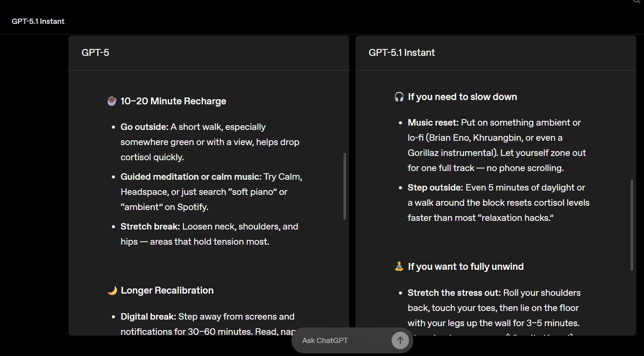644x356 pixels.
Task: Click the crescent moon emoji icon
Action: pyautogui.click(x=112, y=291)
